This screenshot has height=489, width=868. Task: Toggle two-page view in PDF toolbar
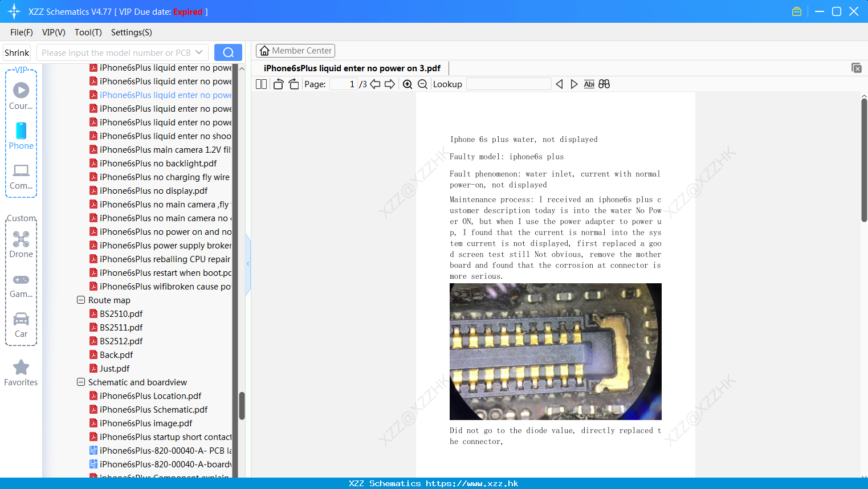point(261,84)
